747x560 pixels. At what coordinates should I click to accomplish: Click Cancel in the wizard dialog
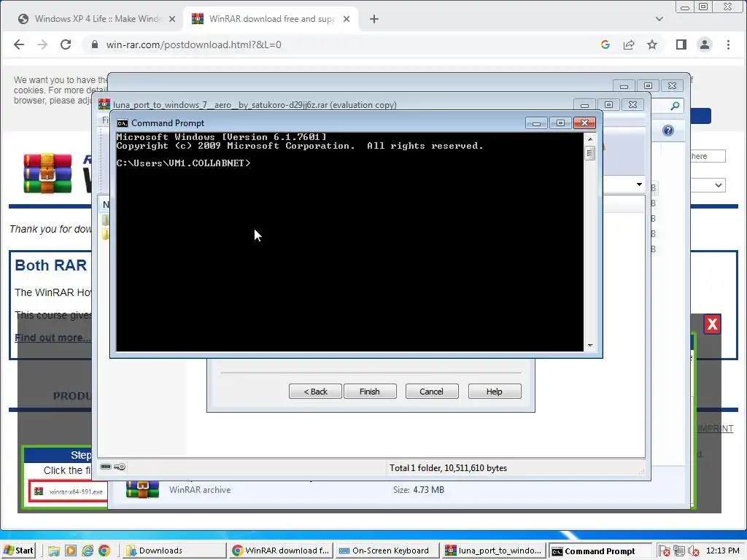click(432, 392)
